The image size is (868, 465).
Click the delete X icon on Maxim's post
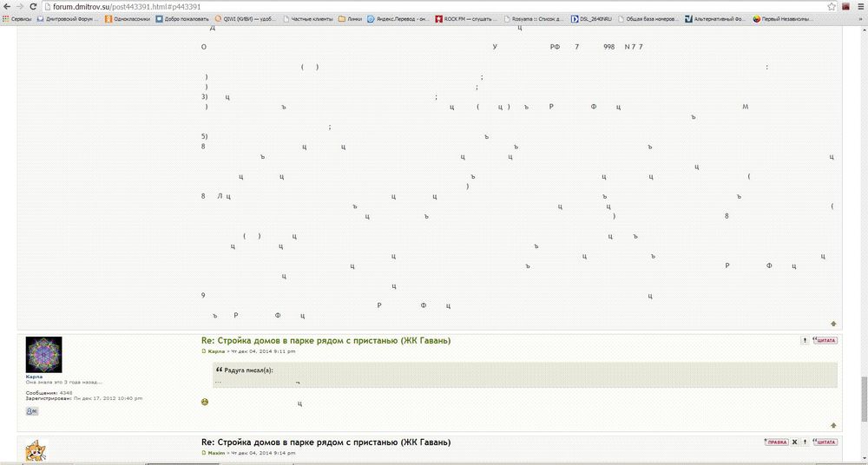click(794, 442)
